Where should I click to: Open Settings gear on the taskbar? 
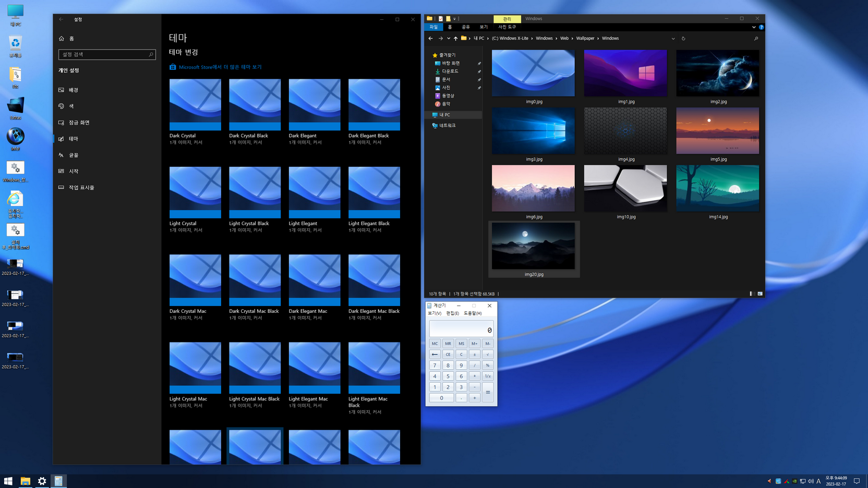42,481
